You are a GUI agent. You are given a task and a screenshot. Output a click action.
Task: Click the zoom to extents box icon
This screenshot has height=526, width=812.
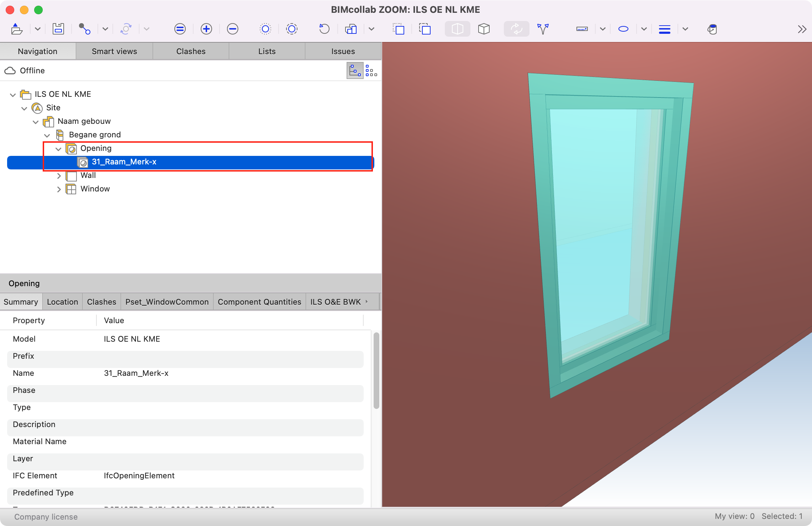click(x=425, y=29)
